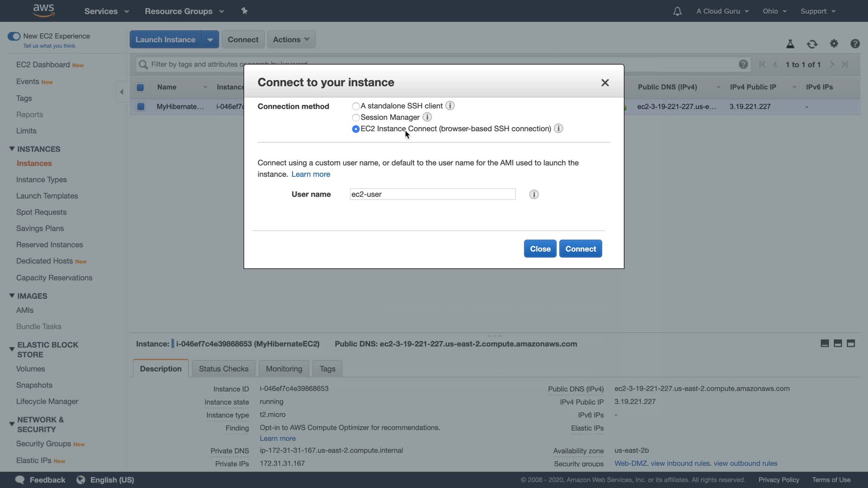Open the Launch Instance dropdown arrow
Viewport: 868px width, 488px height.
(x=210, y=40)
